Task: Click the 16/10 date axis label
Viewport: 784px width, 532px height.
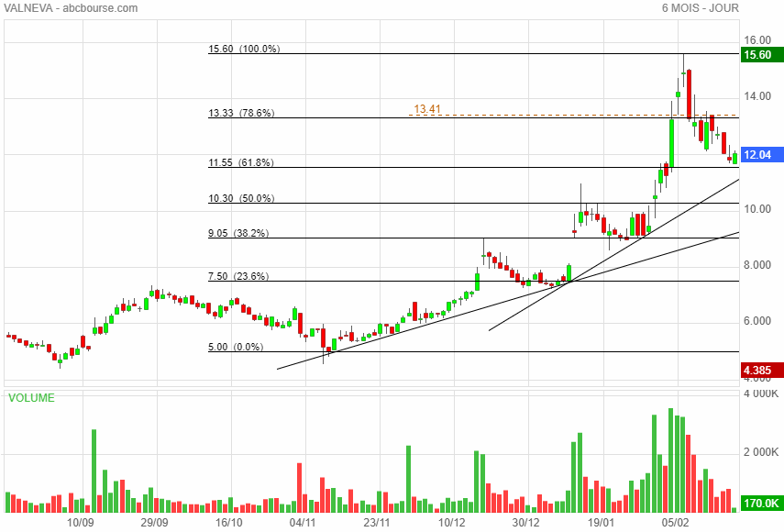Action: (229, 523)
